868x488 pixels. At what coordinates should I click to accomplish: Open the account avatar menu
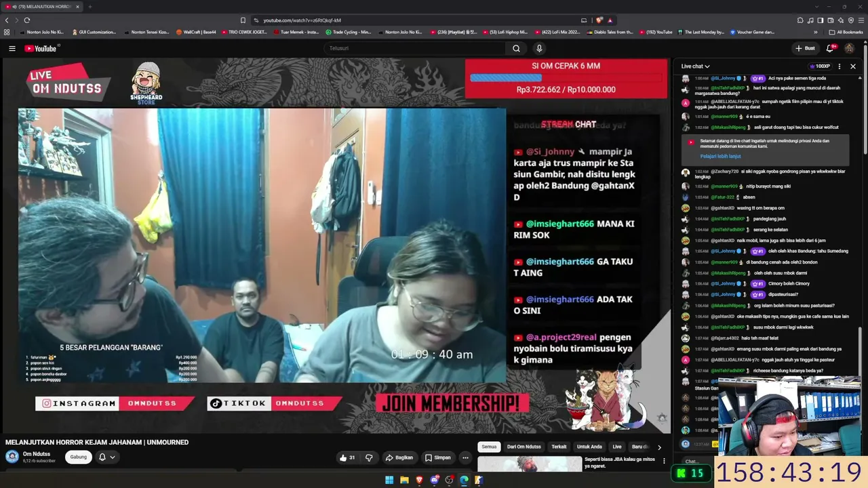coord(849,48)
